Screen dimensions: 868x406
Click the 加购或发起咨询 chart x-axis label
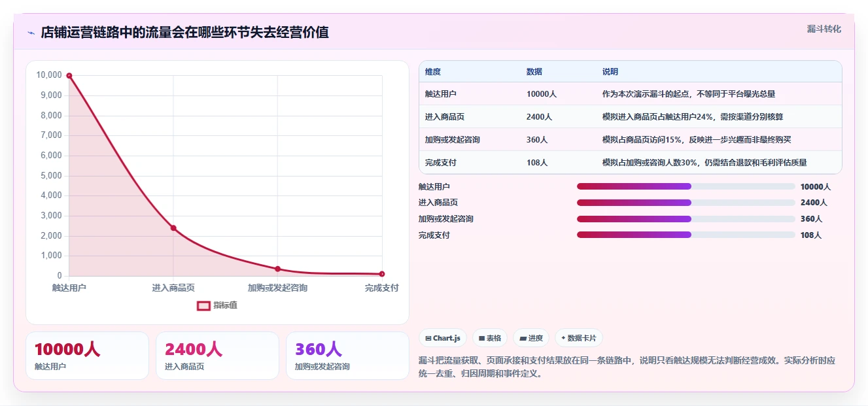[277, 288]
